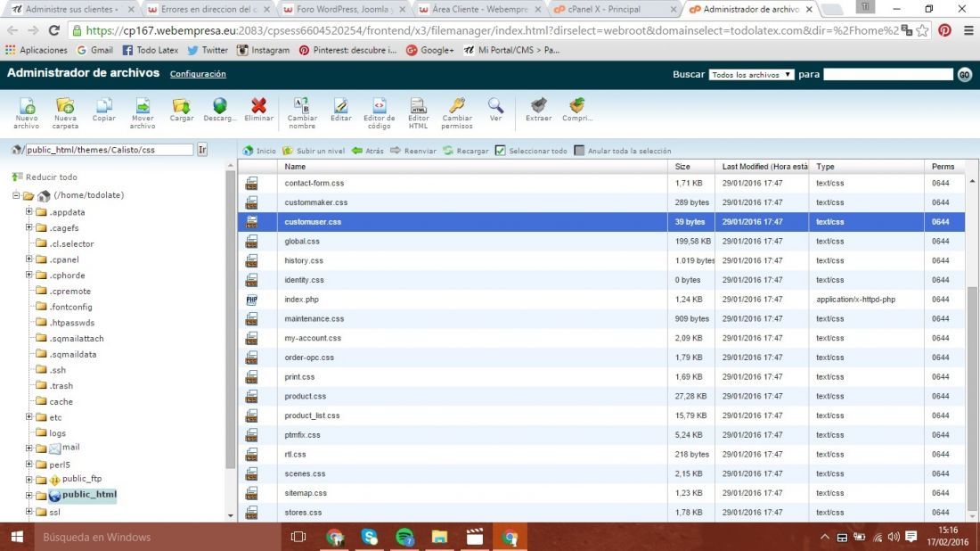Viewport: 980px width, 551px height.
Task: Open the Editor HTML tool
Action: click(x=418, y=112)
